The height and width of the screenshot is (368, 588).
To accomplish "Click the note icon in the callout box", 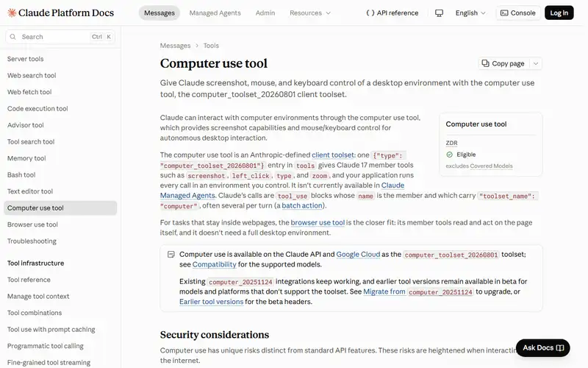I will [171, 254].
